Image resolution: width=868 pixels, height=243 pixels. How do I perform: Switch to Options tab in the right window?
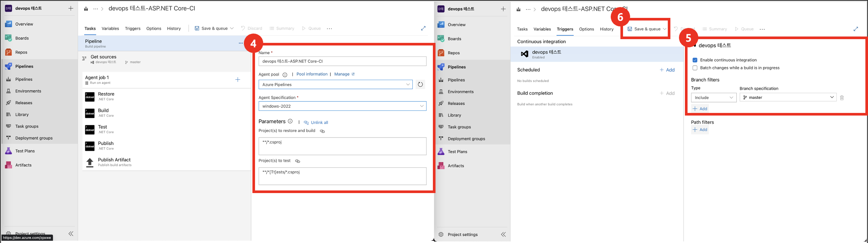pyautogui.click(x=586, y=29)
